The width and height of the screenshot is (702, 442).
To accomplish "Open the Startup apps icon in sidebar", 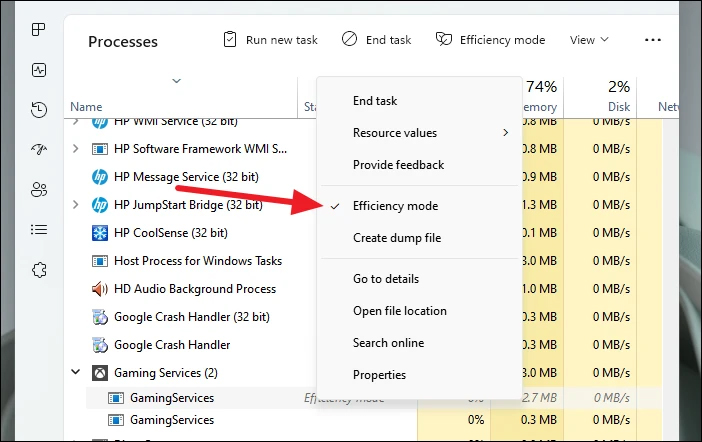I will pyautogui.click(x=39, y=149).
